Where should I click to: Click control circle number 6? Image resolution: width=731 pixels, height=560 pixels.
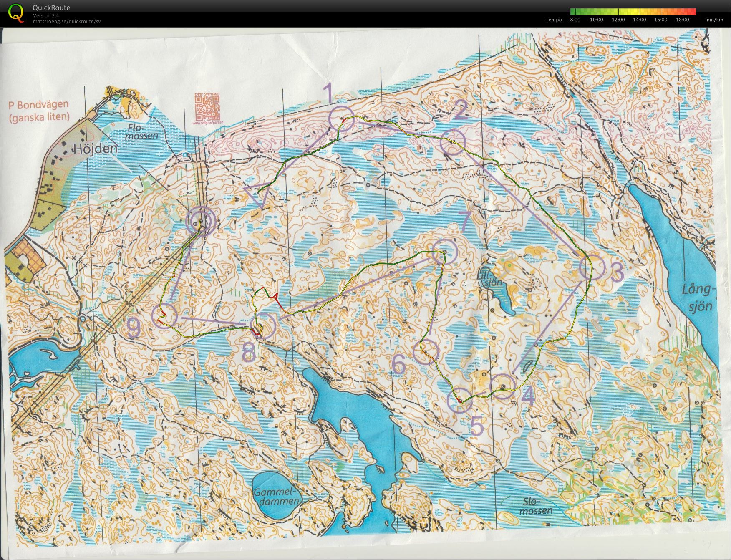pos(426,352)
